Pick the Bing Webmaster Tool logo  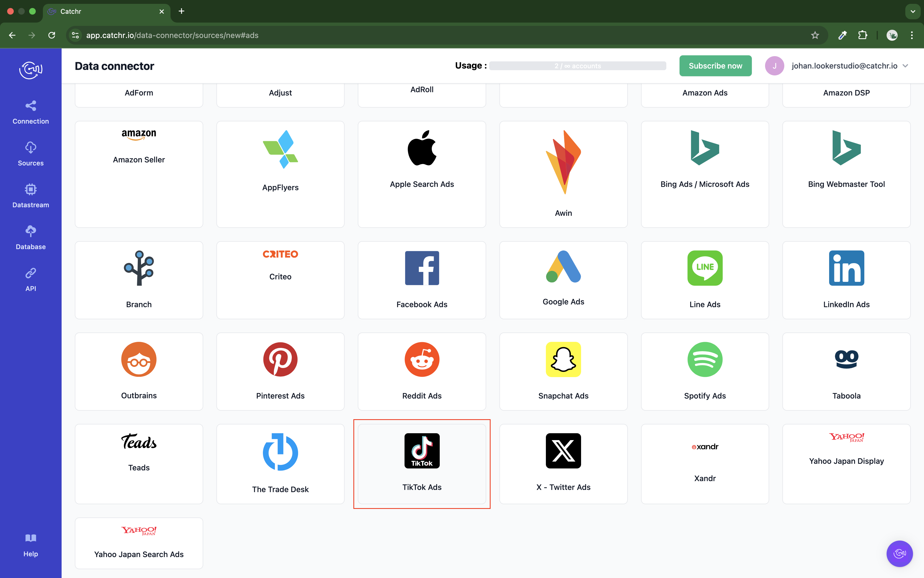(x=846, y=148)
